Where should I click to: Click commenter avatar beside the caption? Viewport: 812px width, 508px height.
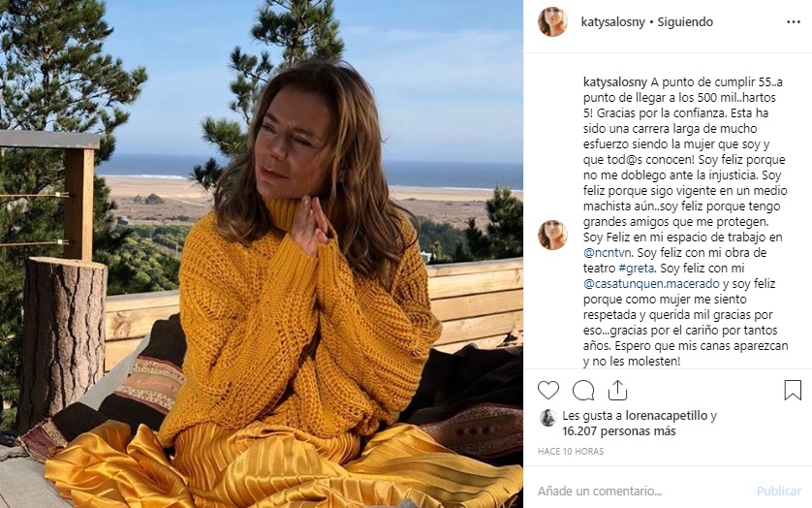click(552, 235)
